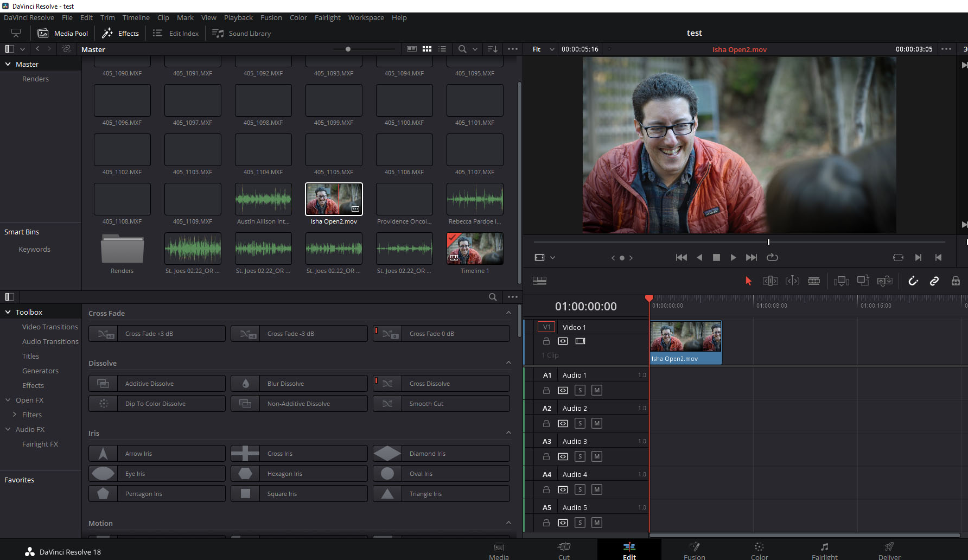Open the Edit Index panel
The width and height of the screenshot is (968, 560).
click(176, 33)
